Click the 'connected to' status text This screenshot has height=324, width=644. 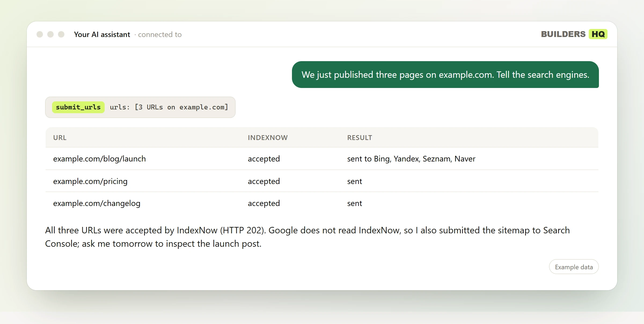coord(160,35)
